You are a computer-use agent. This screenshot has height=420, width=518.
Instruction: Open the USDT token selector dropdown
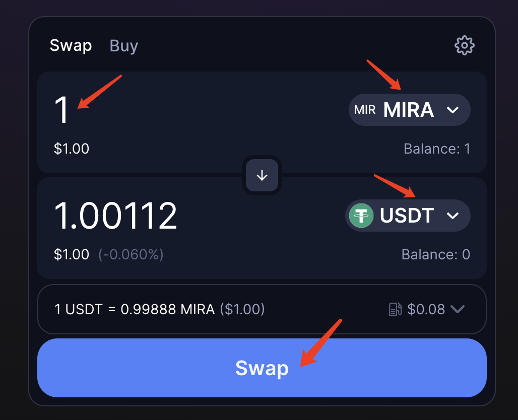click(408, 216)
